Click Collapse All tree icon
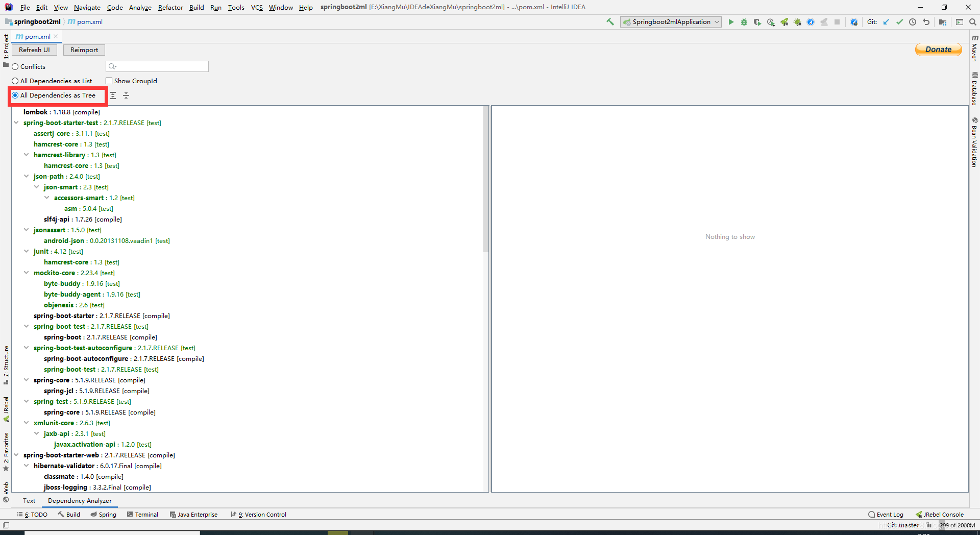The width and height of the screenshot is (980, 535). [x=126, y=95]
